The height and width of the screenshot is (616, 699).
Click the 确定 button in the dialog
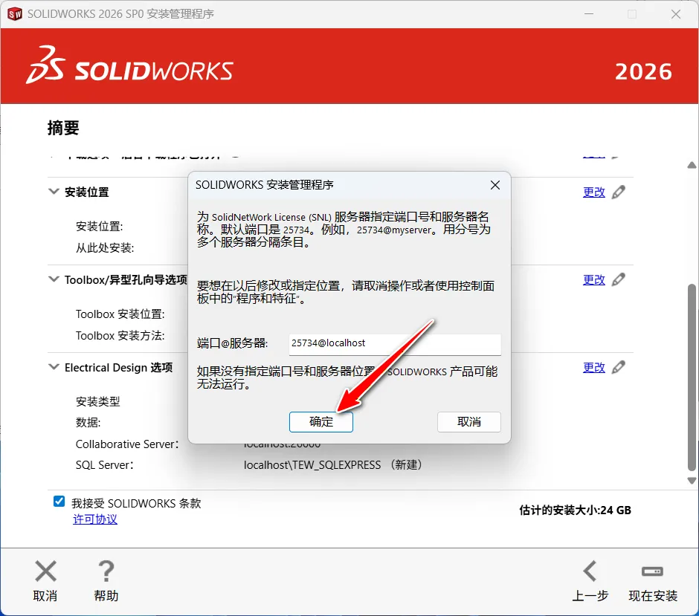coord(321,422)
